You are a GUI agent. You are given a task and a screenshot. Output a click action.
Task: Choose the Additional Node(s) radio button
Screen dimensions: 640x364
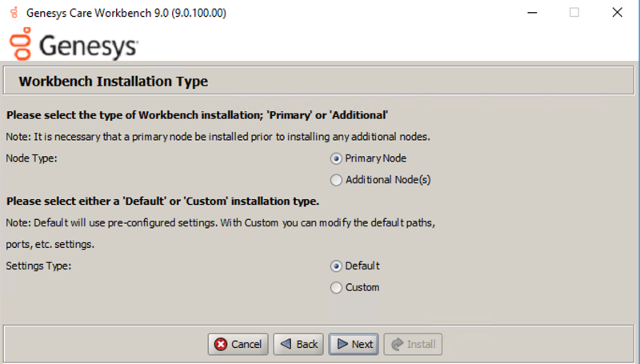[337, 180]
